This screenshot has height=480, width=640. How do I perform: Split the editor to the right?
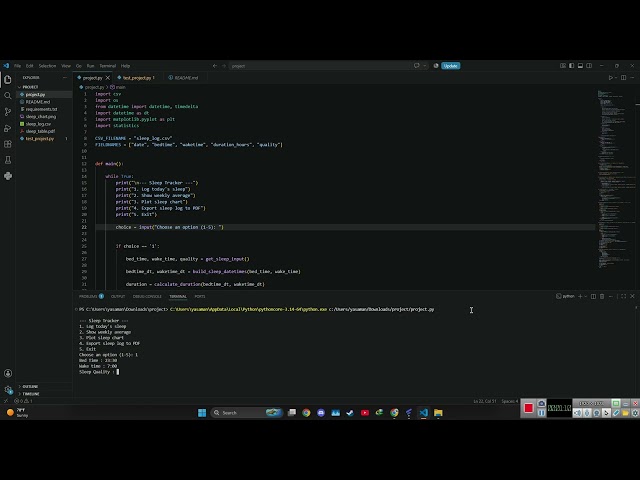click(623, 78)
